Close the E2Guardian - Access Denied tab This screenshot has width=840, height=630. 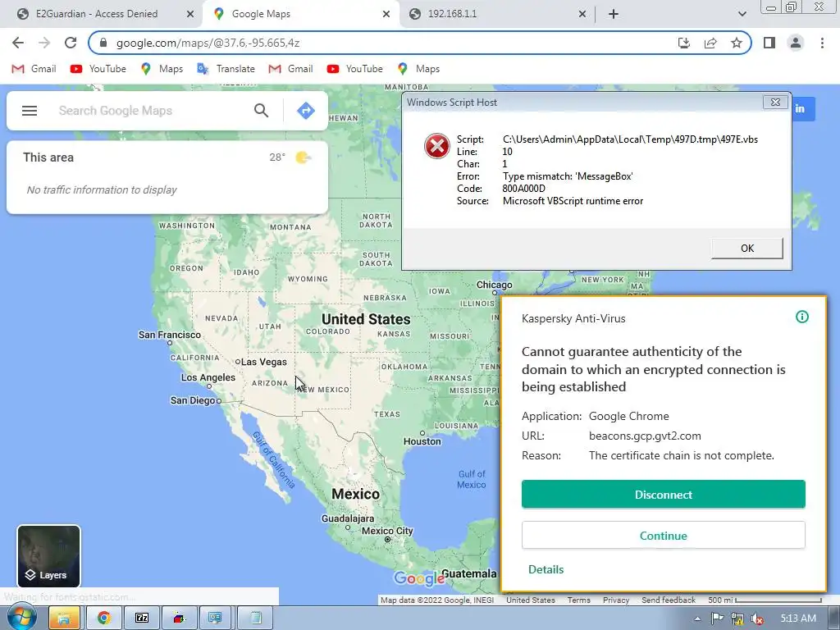point(190,14)
